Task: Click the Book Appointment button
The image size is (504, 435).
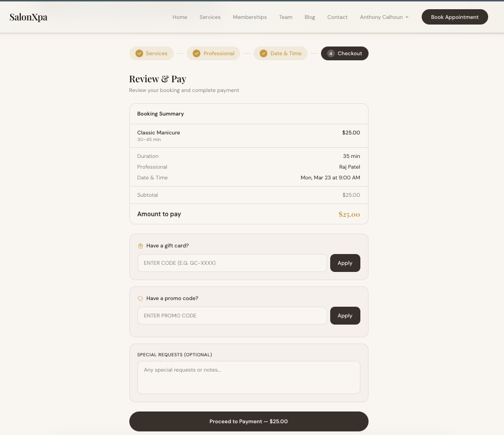Action: point(454,17)
